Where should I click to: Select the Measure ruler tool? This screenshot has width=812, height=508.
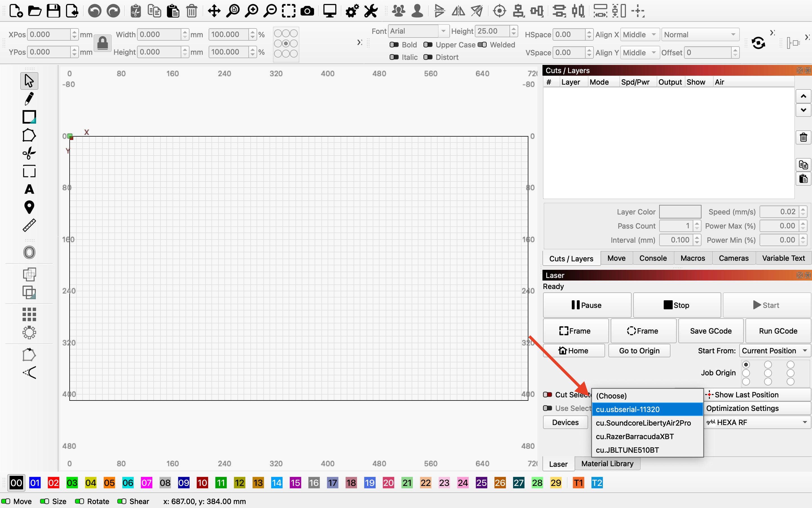29,225
